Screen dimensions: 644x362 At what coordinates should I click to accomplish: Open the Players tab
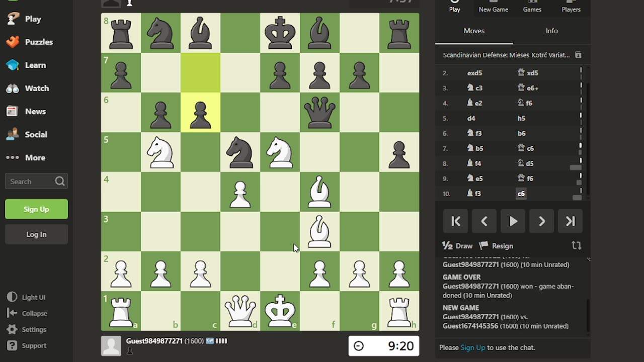tap(571, 7)
